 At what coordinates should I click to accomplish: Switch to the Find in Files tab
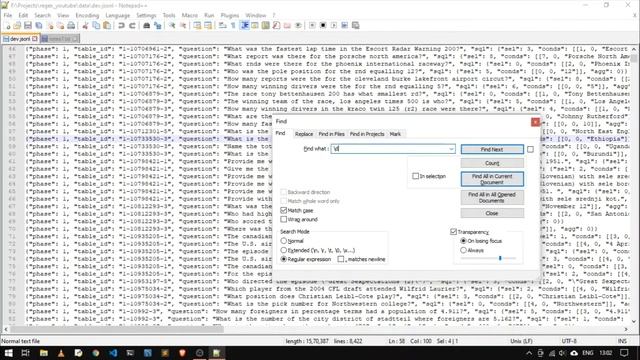[x=331, y=134]
